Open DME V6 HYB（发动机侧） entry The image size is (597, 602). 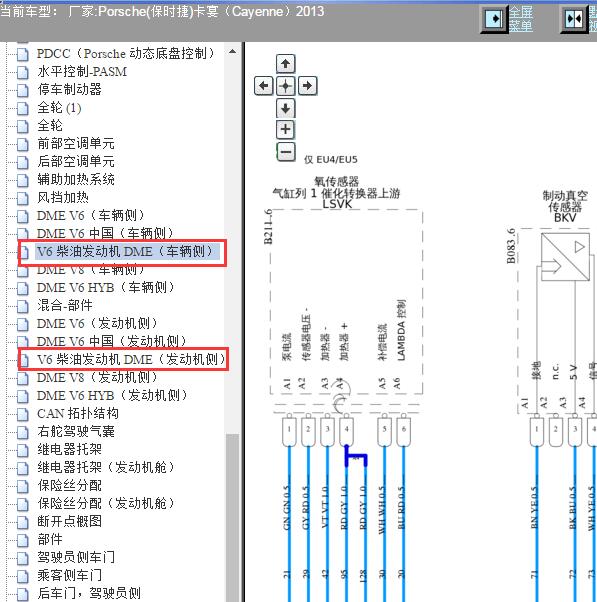[x=112, y=395]
